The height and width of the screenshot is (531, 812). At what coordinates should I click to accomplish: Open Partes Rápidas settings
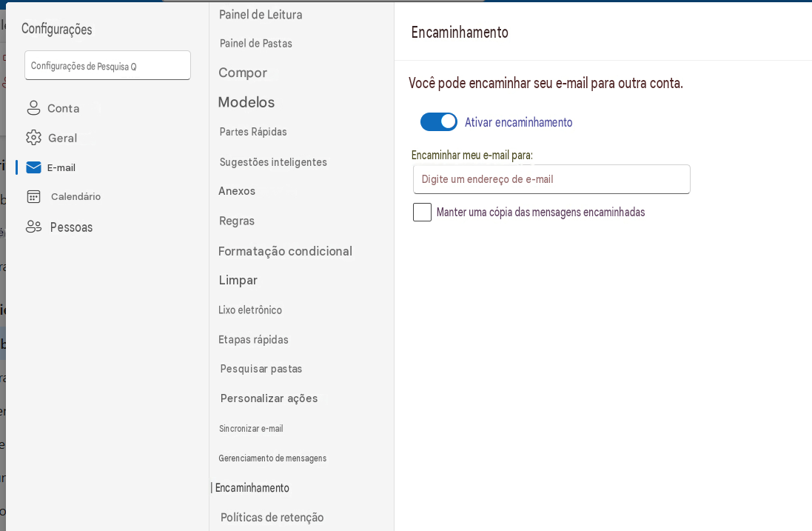pyautogui.click(x=253, y=132)
